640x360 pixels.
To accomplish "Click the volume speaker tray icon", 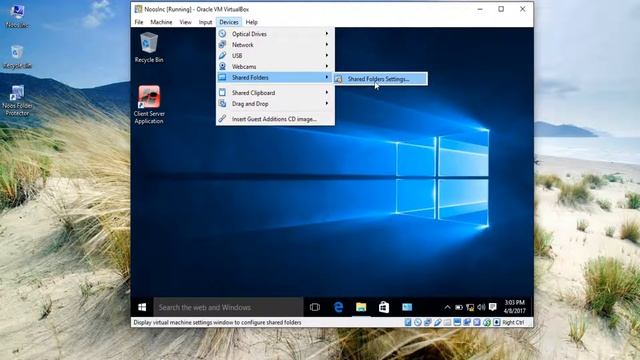I will pos(482,307).
